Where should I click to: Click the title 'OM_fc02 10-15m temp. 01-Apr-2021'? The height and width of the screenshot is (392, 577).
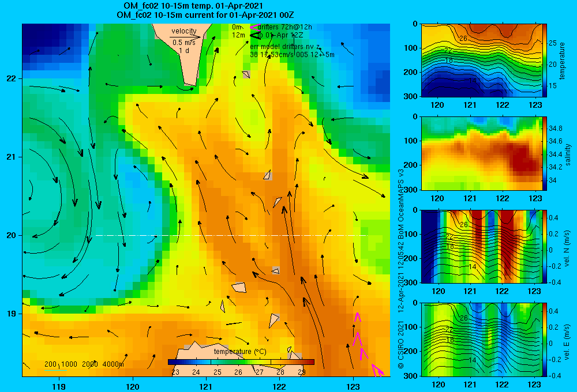[x=193, y=6]
